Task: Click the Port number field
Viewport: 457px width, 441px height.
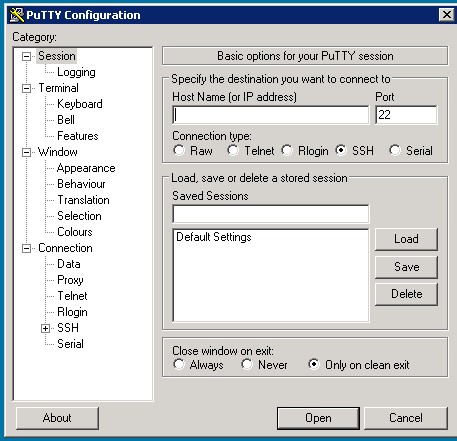Action: coord(406,115)
